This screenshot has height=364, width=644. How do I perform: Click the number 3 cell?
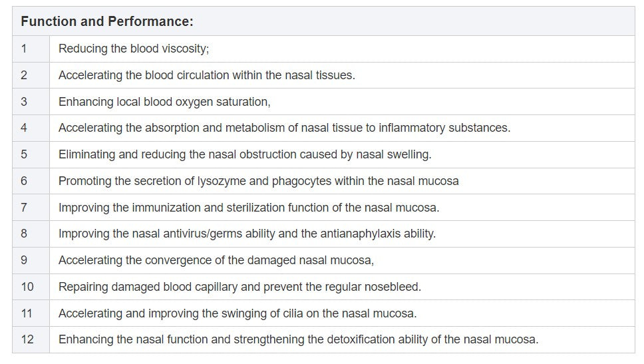(x=24, y=102)
